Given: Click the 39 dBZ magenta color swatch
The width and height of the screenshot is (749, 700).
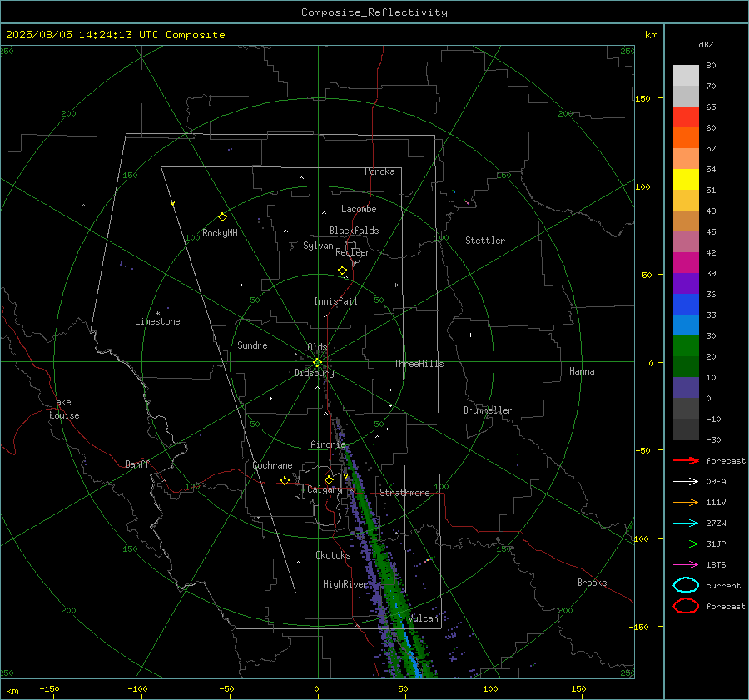Looking at the screenshot, I should pyautogui.click(x=686, y=262).
